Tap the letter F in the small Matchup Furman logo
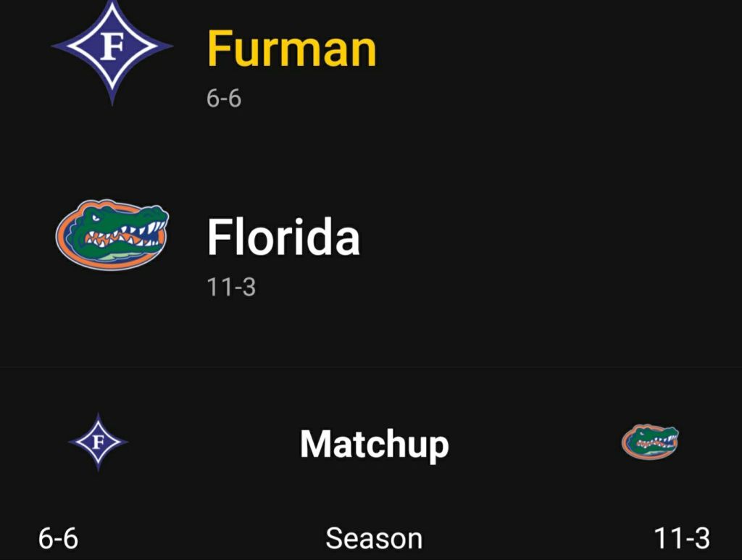 [x=99, y=441]
